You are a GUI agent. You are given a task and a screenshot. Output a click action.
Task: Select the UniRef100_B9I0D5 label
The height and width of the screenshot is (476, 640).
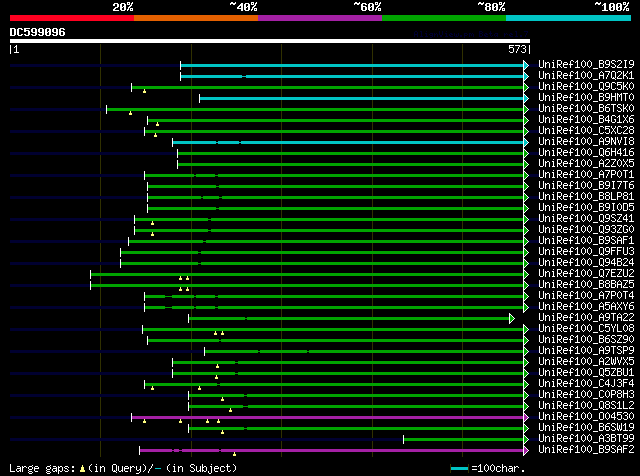click(x=586, y=207)
